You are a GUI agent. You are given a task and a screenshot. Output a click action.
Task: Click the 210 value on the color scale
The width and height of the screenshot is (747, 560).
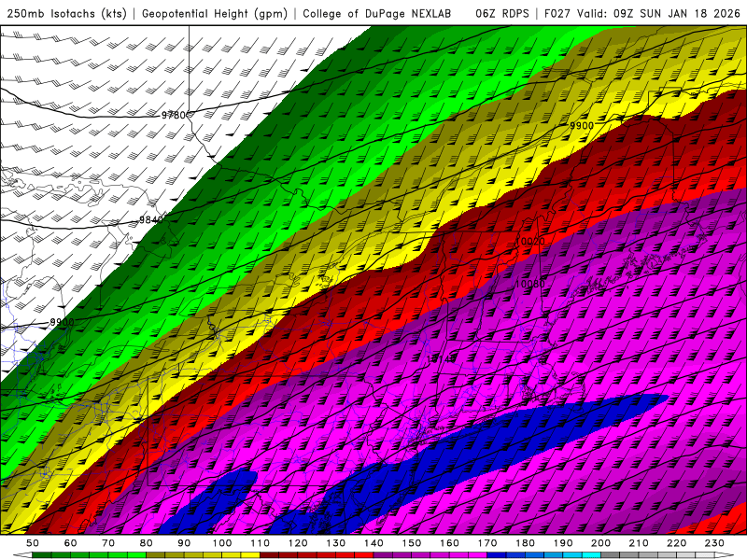639,543
